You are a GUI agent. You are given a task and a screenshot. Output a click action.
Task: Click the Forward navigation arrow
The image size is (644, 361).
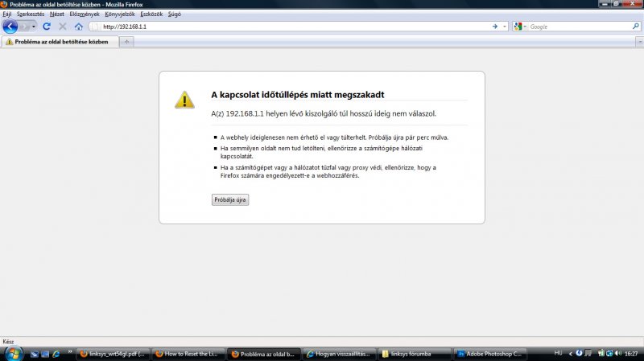[x=24, y=27]
